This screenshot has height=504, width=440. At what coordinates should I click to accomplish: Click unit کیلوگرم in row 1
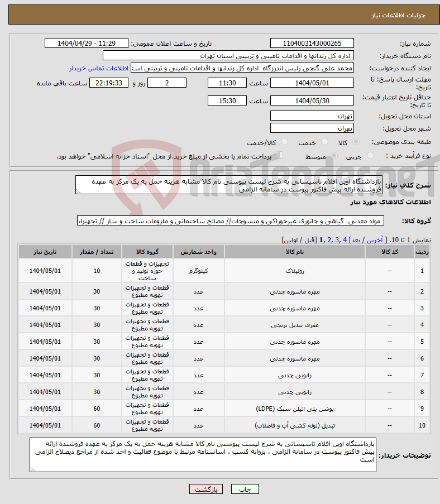pos(198,271)
